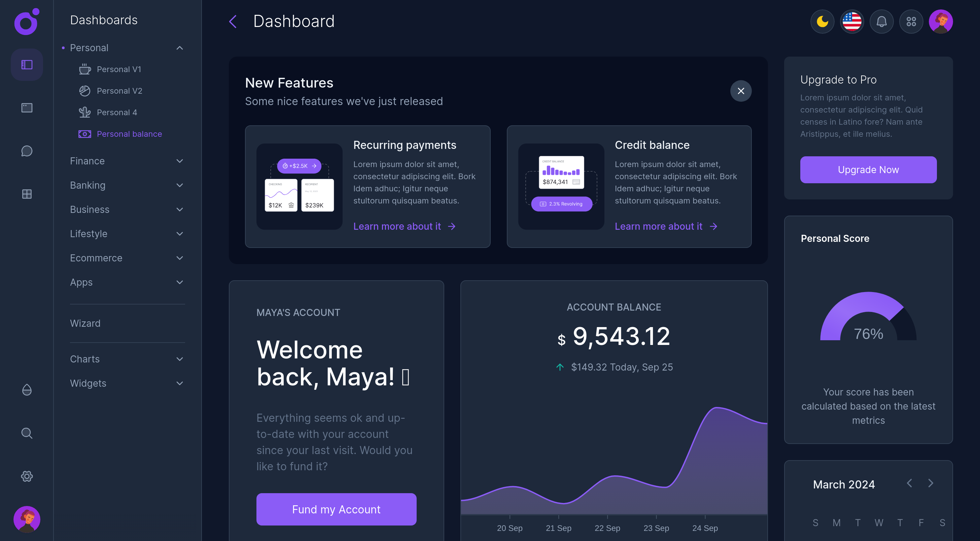Open the apps grid icon in top bar

tap(911, 22)
